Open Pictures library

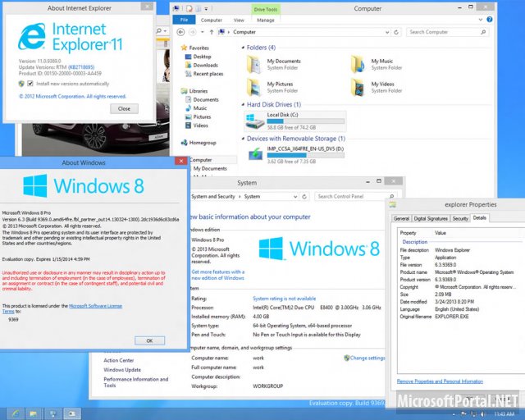point(202,116)
